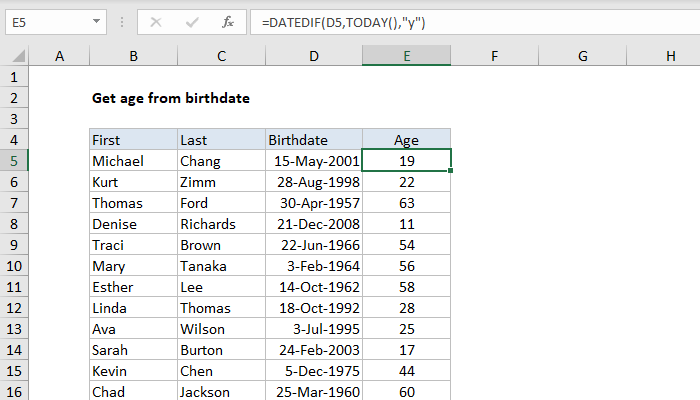Select Thomas Ford's age cell showing 63
This screenshot has height=400, width=700.
[406, 203]
